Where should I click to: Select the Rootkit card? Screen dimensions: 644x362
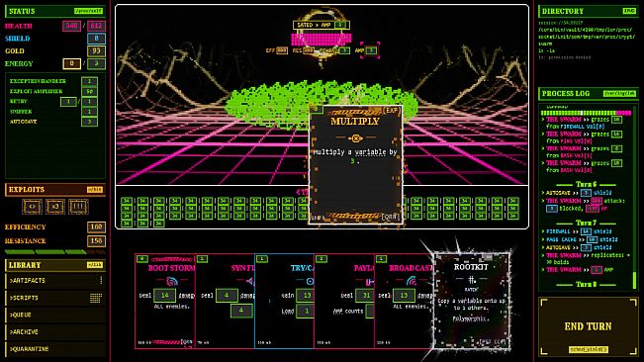coord(472,301)
